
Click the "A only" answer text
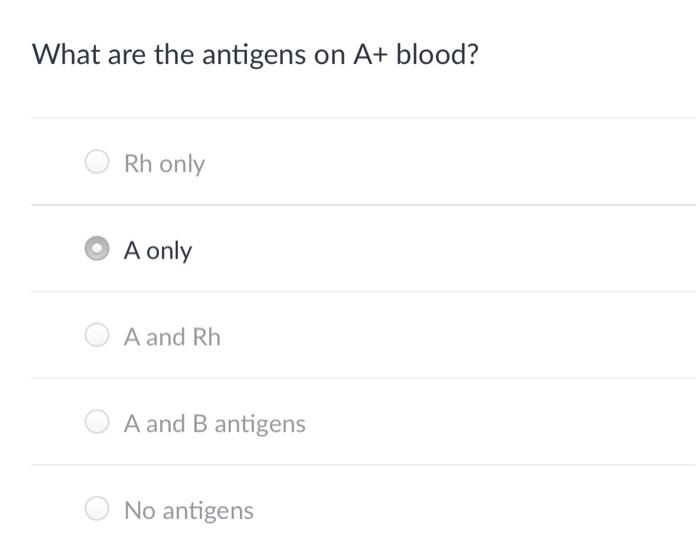158,250
